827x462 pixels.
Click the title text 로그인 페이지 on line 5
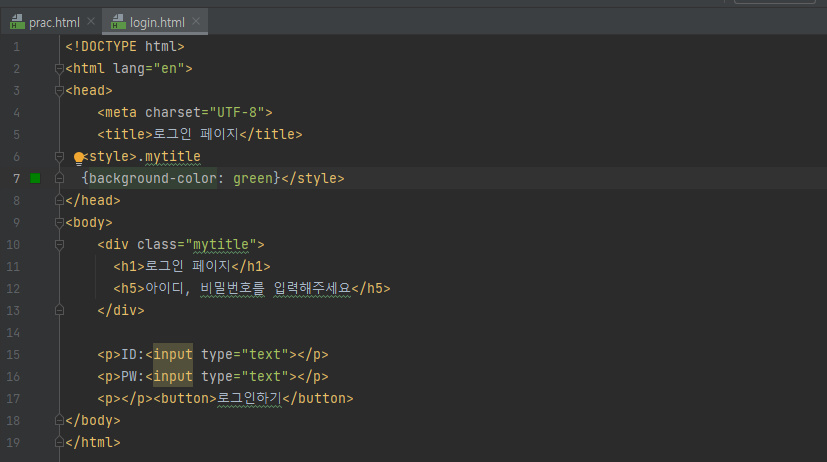pyautogui.click(x=196, y=134)
